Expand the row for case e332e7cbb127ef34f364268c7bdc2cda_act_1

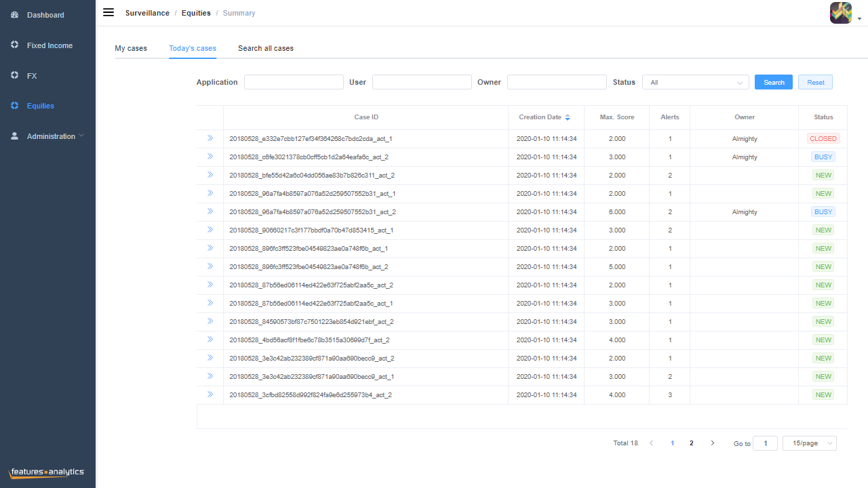(210, 138)
